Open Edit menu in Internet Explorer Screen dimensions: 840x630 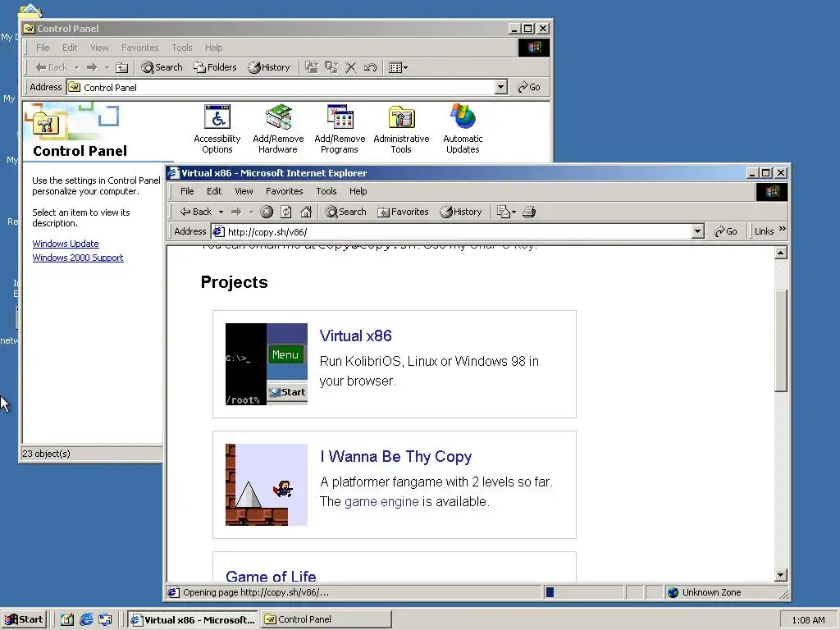tap(214, 191)
